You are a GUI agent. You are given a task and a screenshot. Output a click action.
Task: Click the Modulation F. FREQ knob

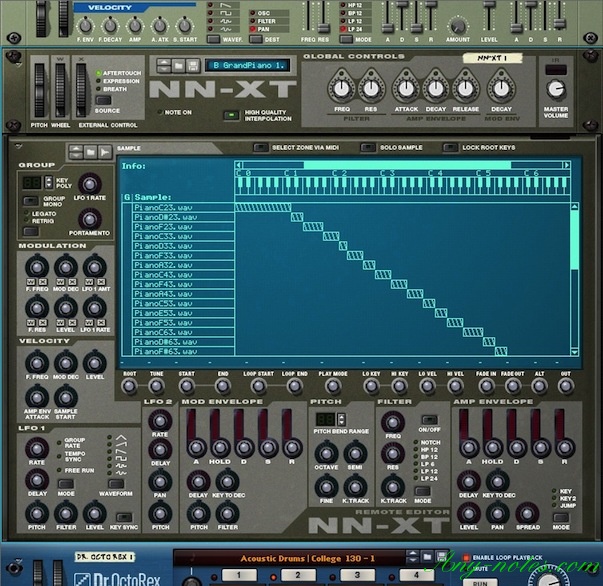37,266
